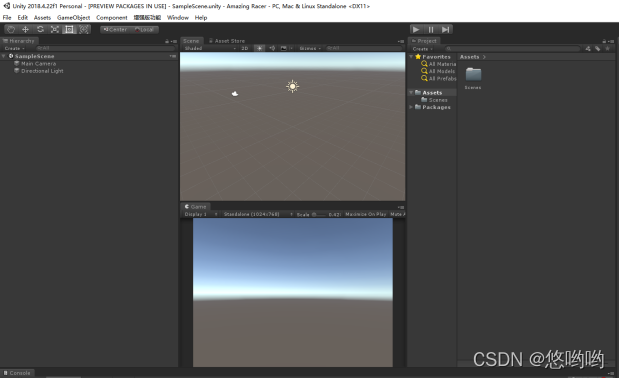Click the Play button
This screenshot has width=620, height=379.
416,30
